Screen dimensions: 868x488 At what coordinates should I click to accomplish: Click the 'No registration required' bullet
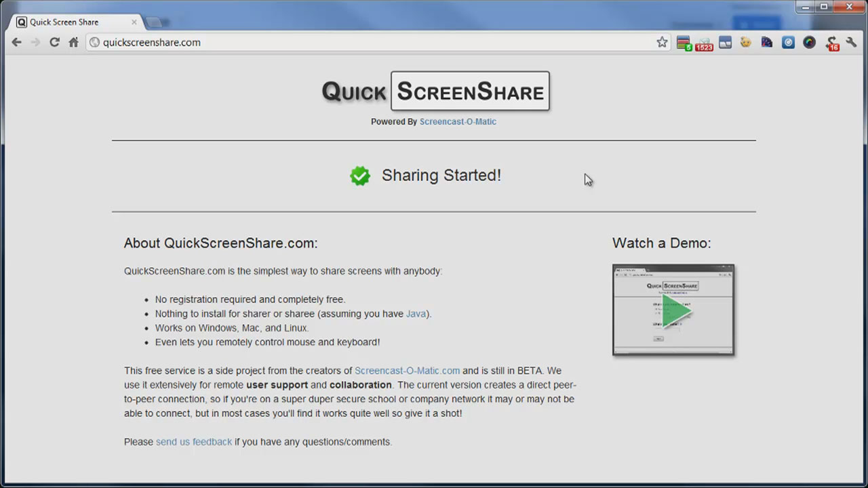(250, 300)
